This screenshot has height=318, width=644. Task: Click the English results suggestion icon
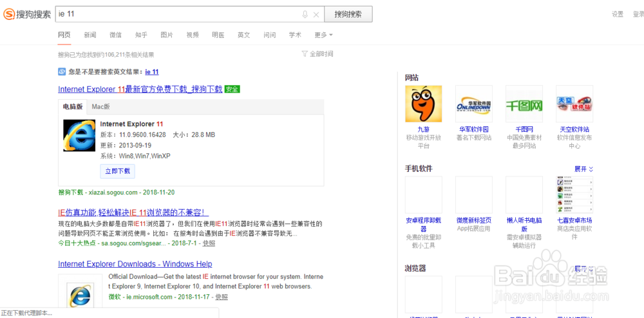(x=62, y=72)
